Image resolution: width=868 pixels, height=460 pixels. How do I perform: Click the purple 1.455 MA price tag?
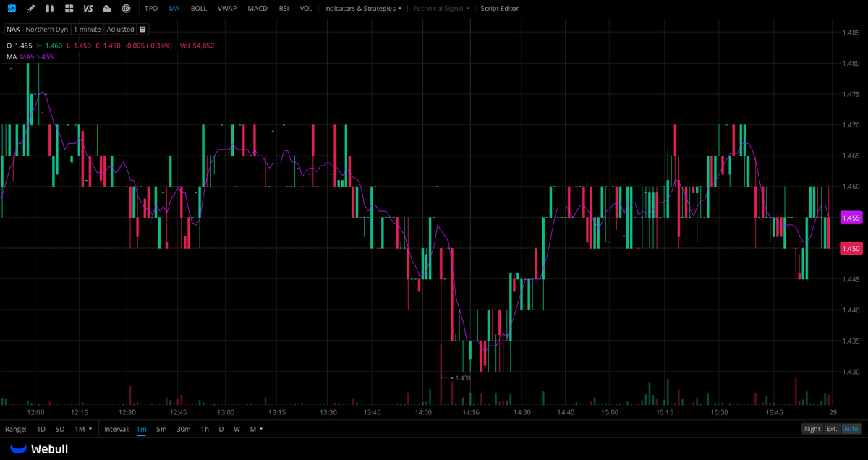point(851,218)
